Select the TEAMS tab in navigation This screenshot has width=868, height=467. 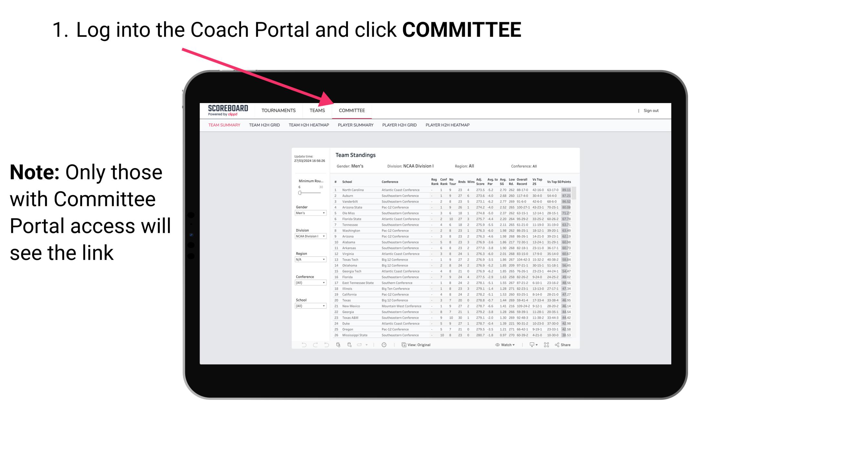[319, 110]
